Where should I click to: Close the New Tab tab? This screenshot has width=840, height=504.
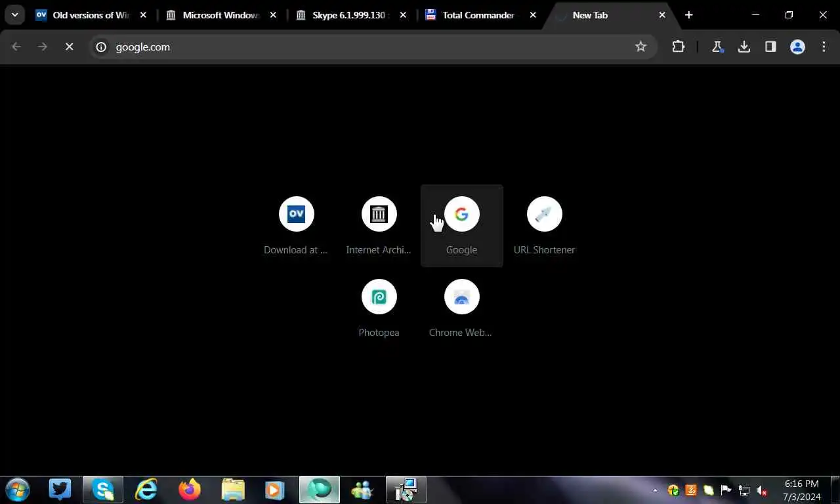click(x=662, y=15)
